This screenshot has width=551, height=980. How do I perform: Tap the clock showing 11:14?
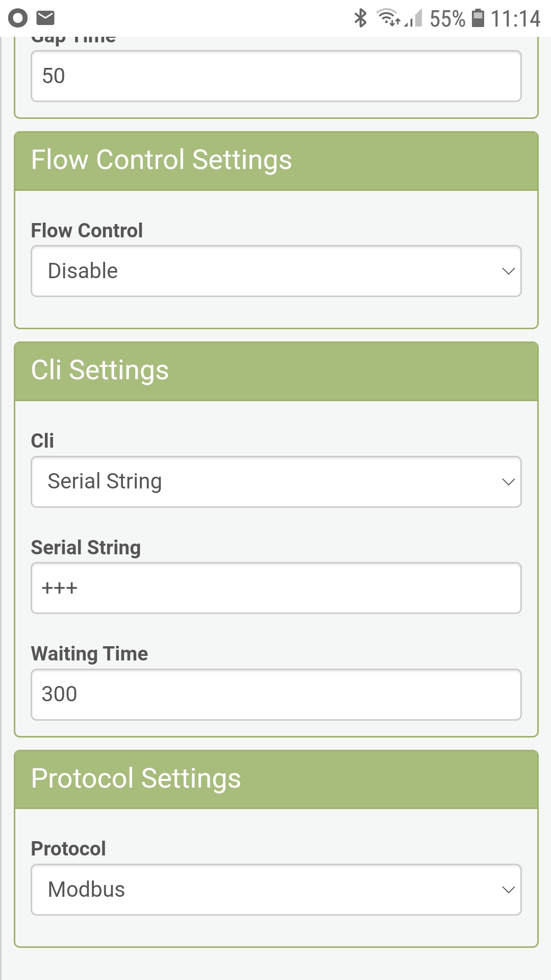pos(515,19)
